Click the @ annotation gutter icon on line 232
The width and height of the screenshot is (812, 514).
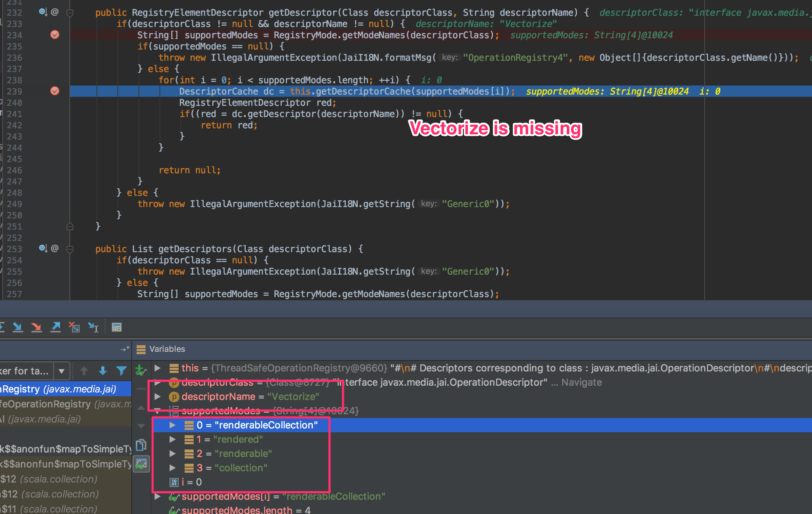point(55,12)
